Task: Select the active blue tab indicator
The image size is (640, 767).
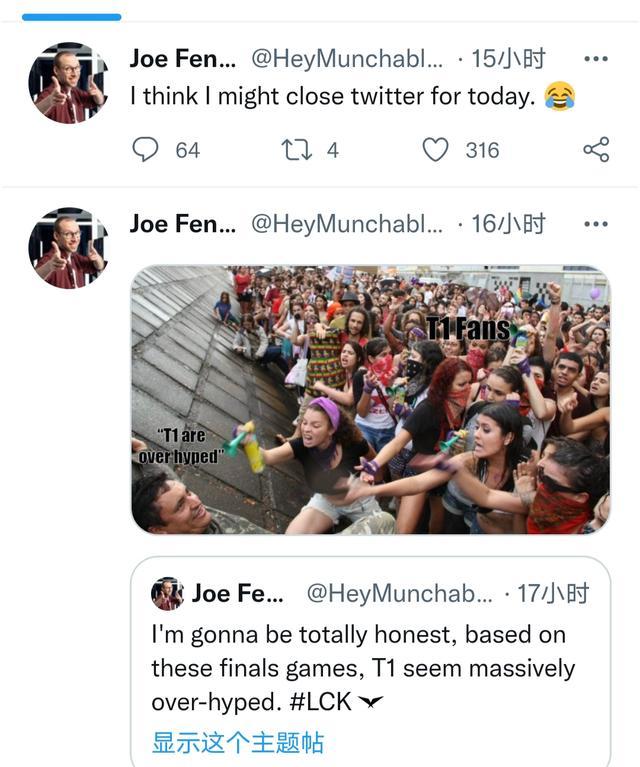Action: click(71, 16)
